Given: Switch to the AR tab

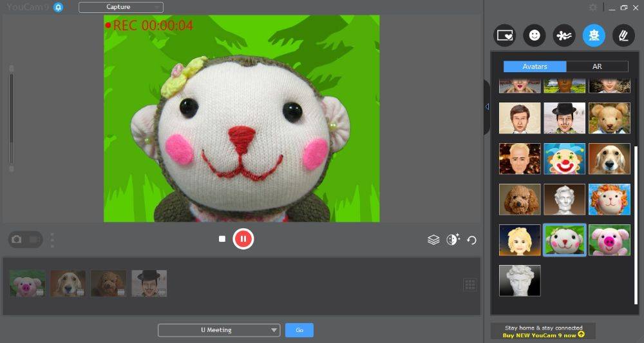Looking at the screenshot, I should pyautogui.click(x=597, y=66).
